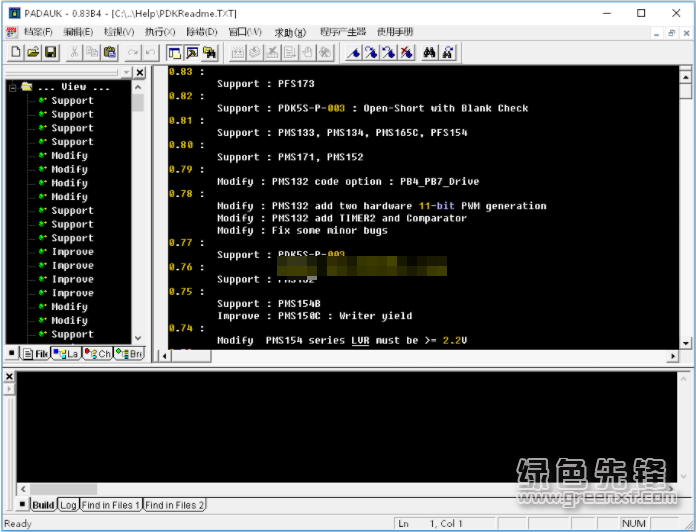Click scroll-up arrow in workspace tree
Screen dimensions: 696x532
point(138,87)
